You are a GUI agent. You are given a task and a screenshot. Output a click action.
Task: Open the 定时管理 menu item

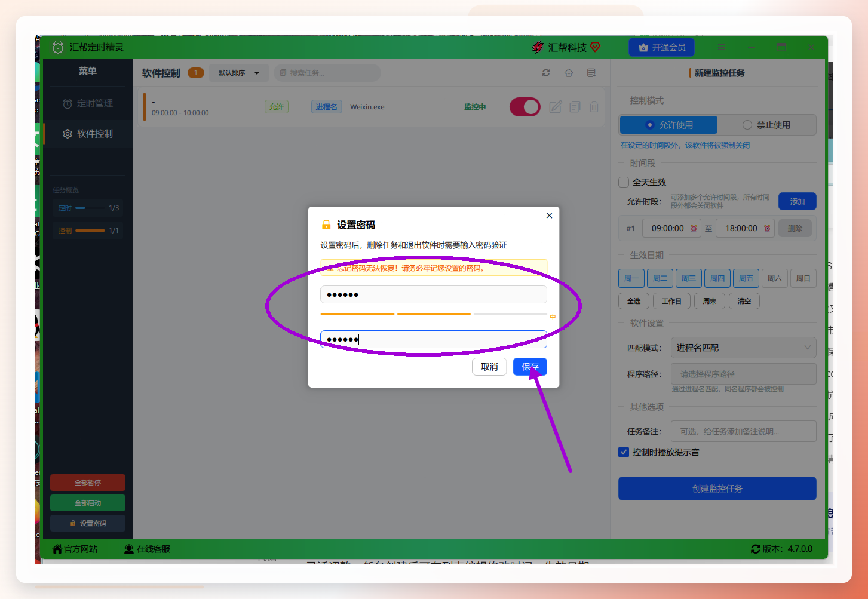click(x=88, y=103)
